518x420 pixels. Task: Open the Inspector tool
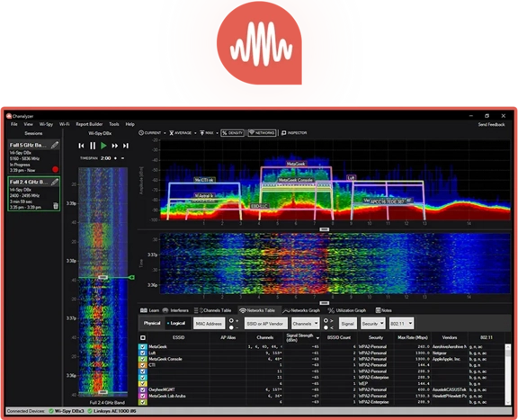click(294, 133)
